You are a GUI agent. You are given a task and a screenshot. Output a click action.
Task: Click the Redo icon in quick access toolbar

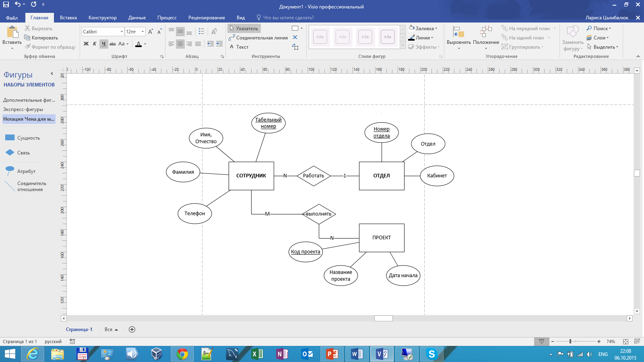click(33, 4)
